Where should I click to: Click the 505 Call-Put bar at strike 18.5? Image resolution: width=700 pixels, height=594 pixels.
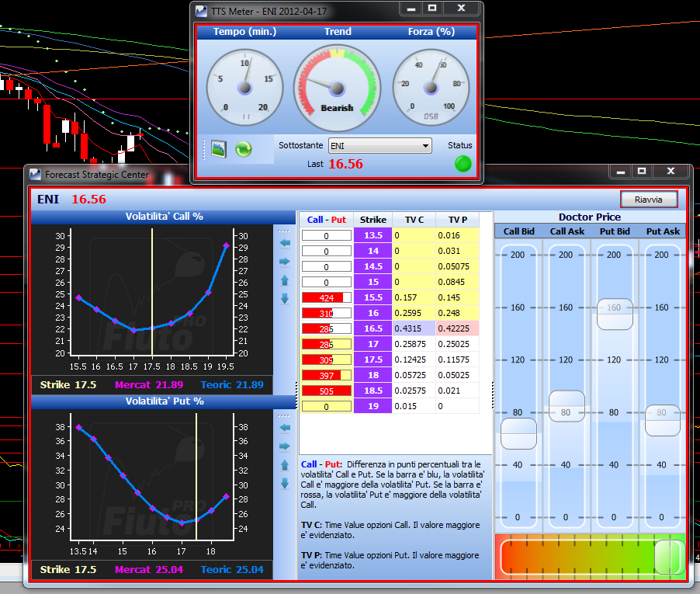(327, 391)
